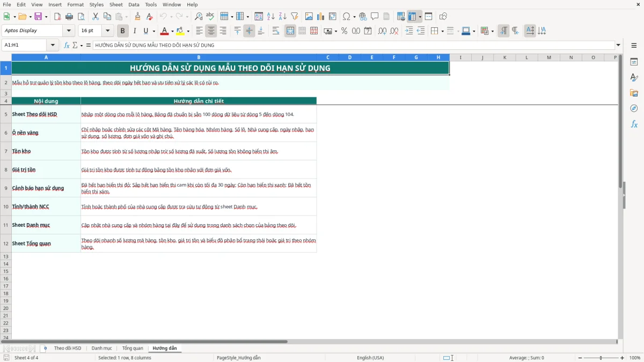
Task: Toggle Underline formatting
Action: [145, 31]
